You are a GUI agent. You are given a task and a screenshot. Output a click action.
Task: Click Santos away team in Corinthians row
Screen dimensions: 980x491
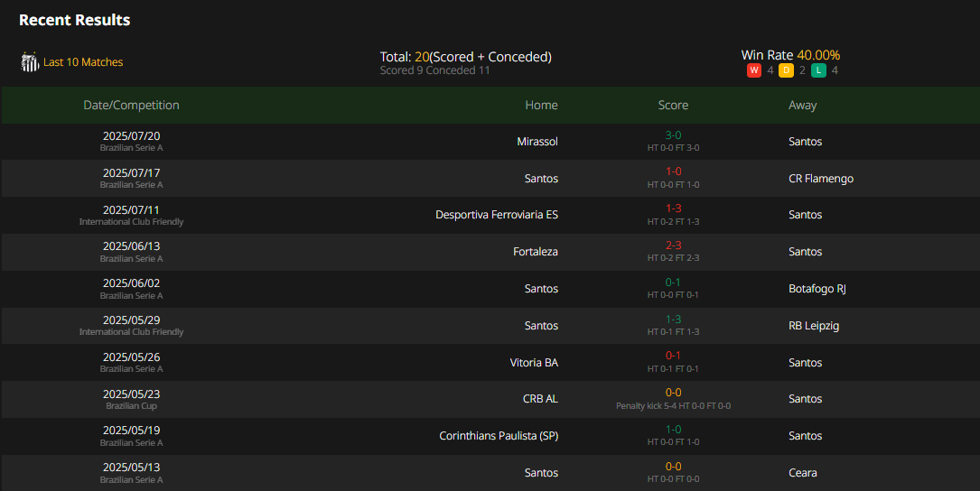pos(805,435)
